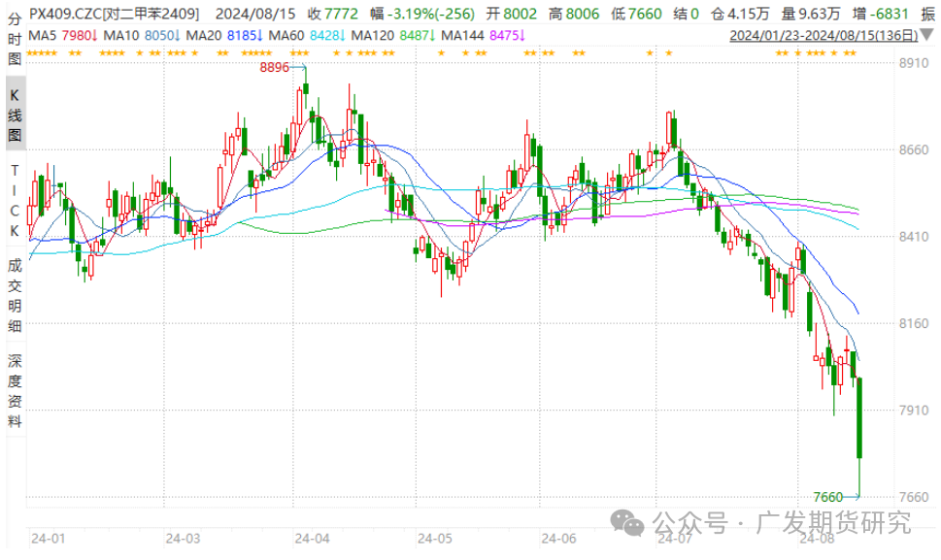Click the MA120 8487 indicator label
This screenshot has height=560, width=941.
(392, 35)
